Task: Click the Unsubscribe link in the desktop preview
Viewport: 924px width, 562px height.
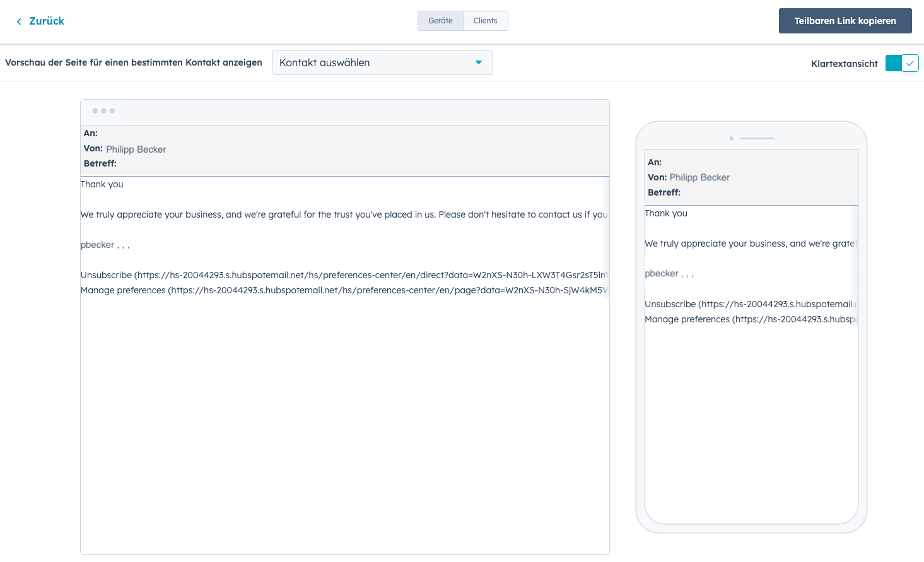Action: click(x=101, y=274)
